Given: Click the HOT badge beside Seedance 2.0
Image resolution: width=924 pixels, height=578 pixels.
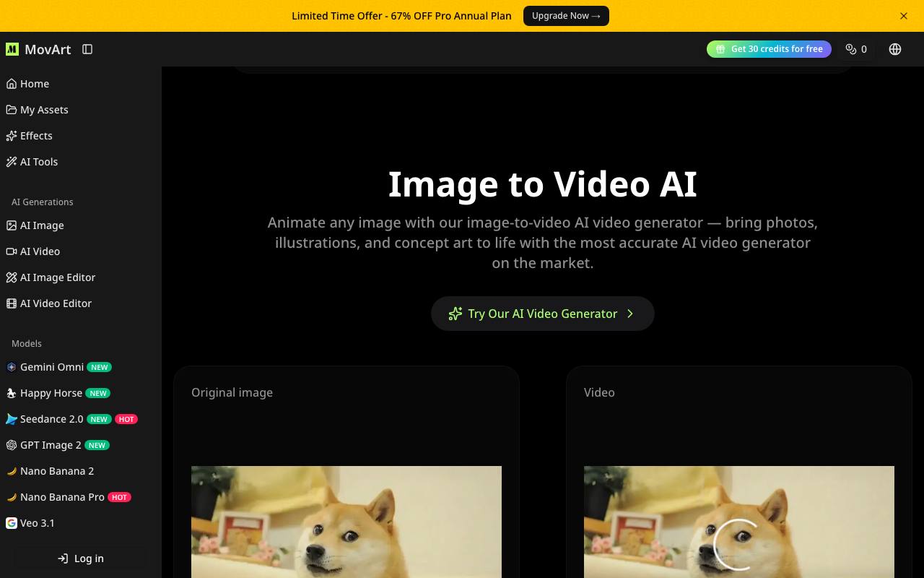Looking at the screenshot, I should point(126,419).
